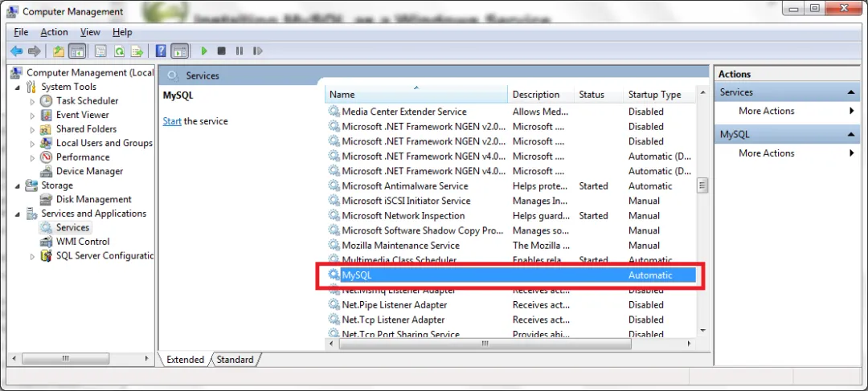Screen dimensions: 868x391
Task: Open the File menu
Action: pyautogui.click(x=21, y=32)
